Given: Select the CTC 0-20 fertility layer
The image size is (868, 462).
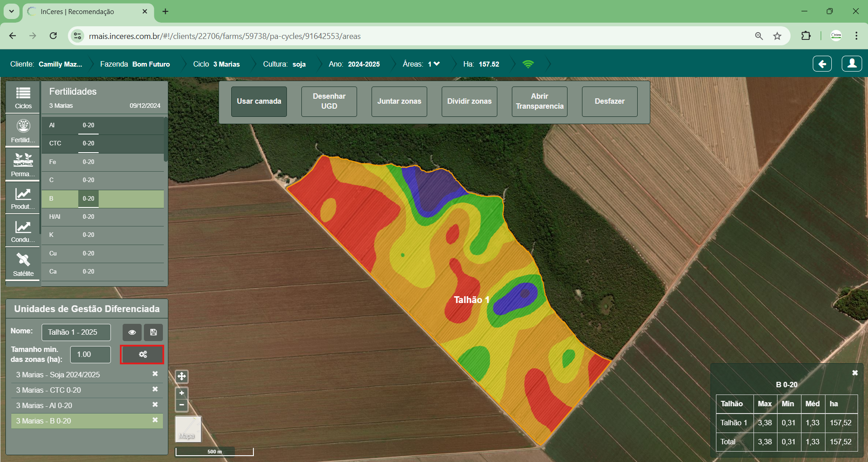Looking at the screenshot, I should [x=103, y=144].
